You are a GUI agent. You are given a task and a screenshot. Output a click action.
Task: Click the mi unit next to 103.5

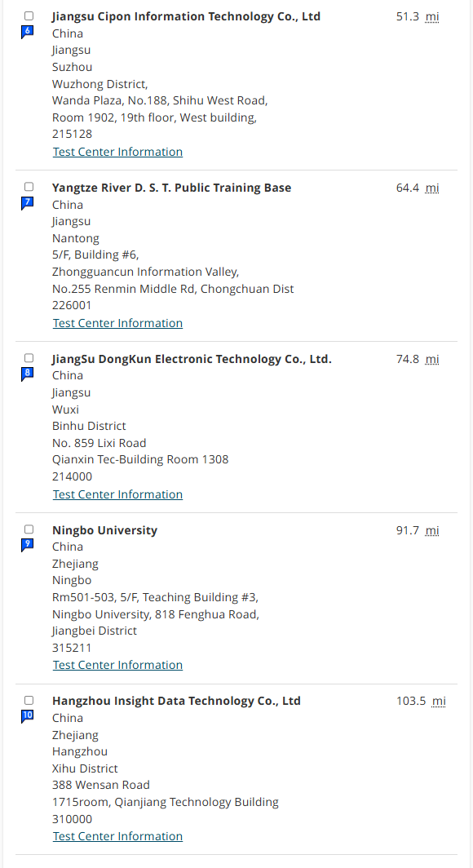point(439,701)
